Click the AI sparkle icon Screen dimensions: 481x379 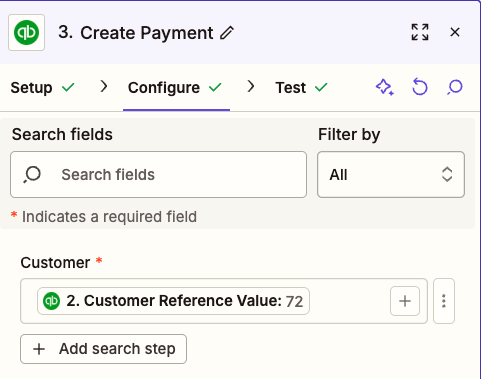click(x=385, y=87)
